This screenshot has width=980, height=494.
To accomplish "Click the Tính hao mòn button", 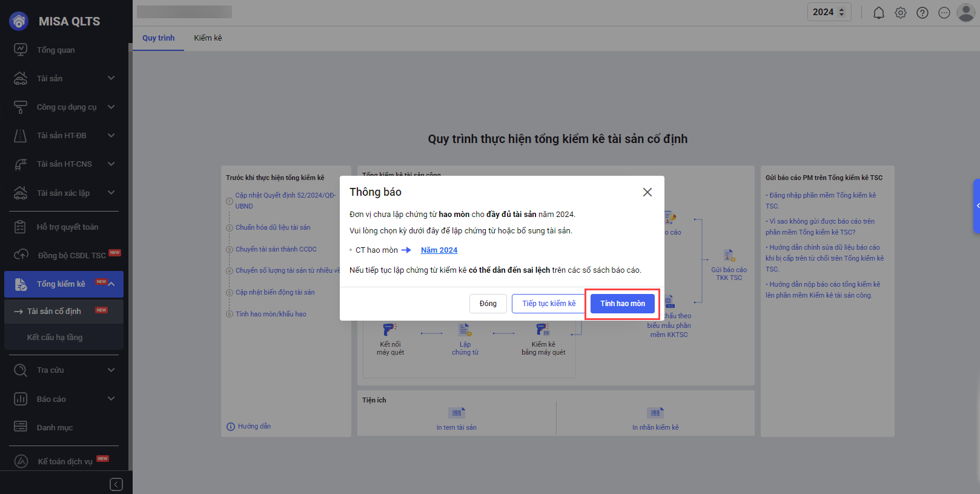I will (x=623, y=304).
